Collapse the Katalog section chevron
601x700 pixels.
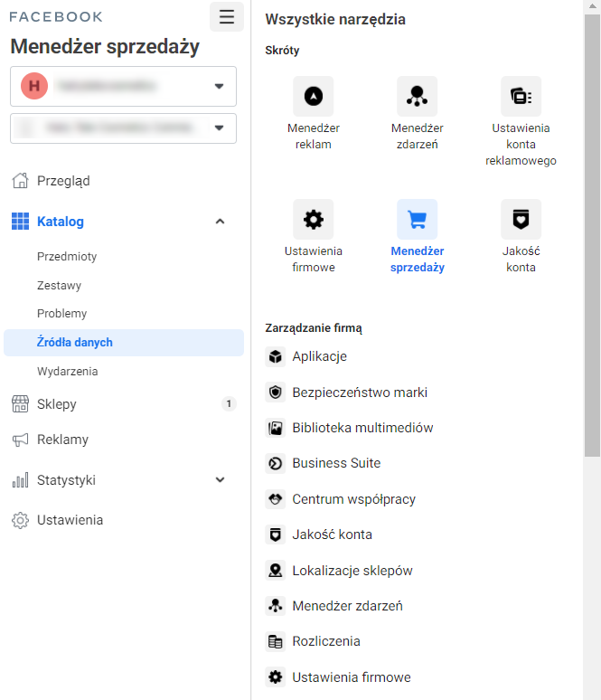220,222
